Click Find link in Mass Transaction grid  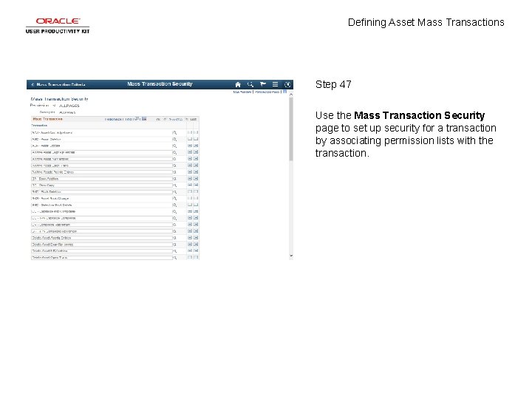click(x=128, y=120)
